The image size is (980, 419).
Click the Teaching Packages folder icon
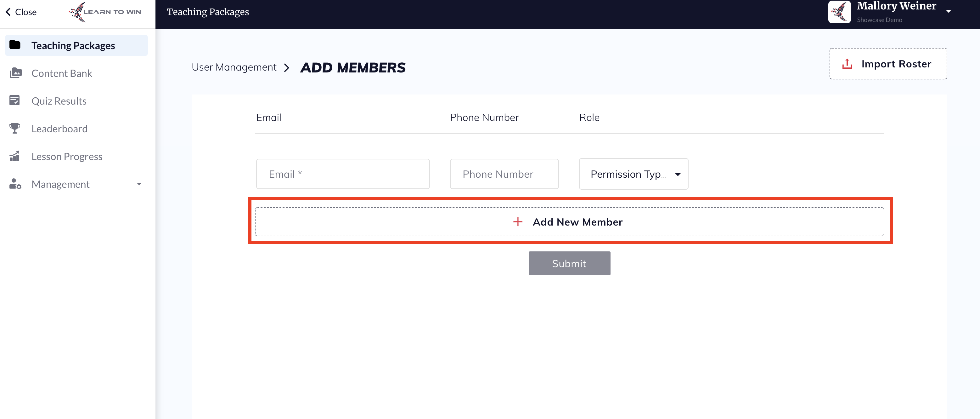pos(15,45)
